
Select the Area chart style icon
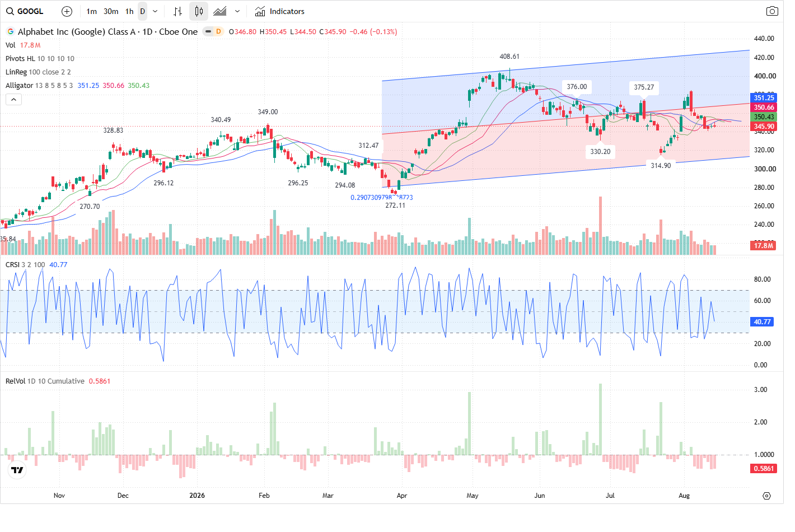pos(220,11)
